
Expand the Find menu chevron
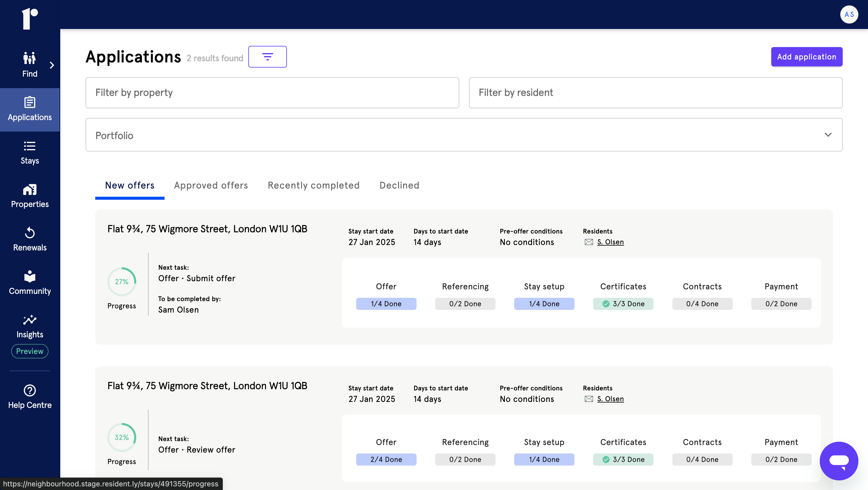(x=52, y=65)
